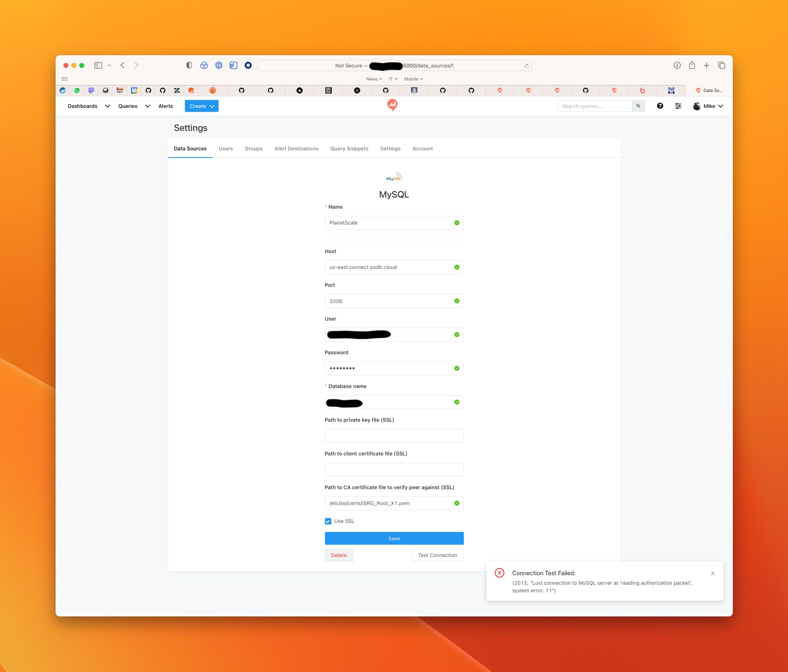Click the blue cube extension icon
This screenshot has height=672, width=788.
tap(204, 66)
